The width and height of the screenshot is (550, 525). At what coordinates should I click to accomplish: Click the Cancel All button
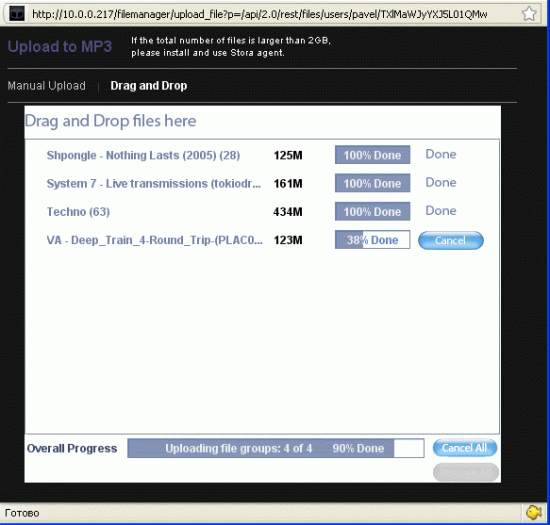[x=465, y=448]
